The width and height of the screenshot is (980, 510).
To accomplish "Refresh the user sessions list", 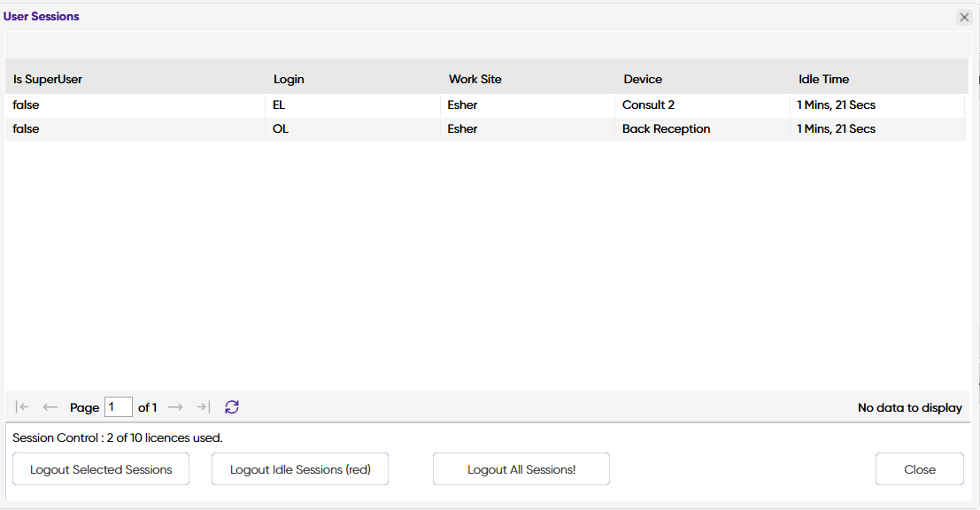I will pos(232,407).
